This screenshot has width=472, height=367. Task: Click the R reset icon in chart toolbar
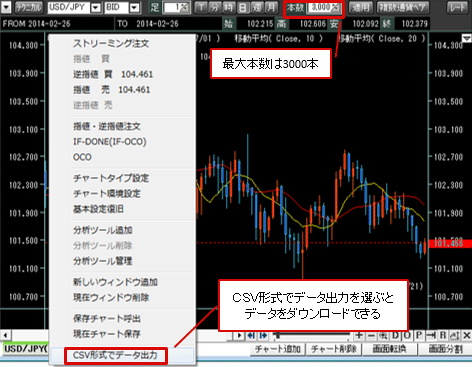point(443,335)
